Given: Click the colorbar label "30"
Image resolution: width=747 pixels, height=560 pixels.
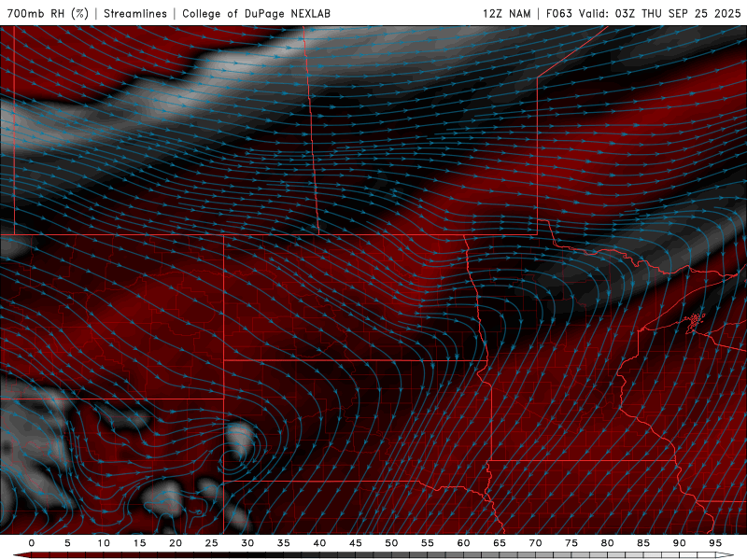Looking at the screenshot, I should click(x=247, y=543).
